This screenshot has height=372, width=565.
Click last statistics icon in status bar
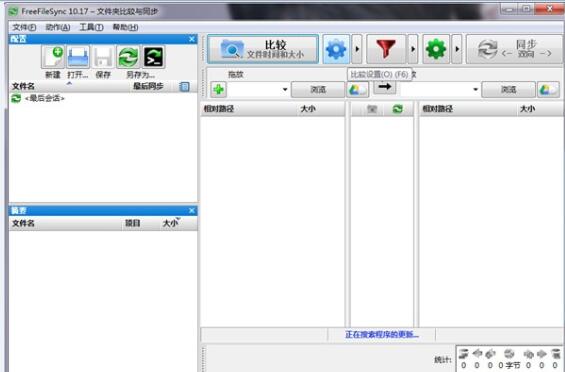pos(556,354)
